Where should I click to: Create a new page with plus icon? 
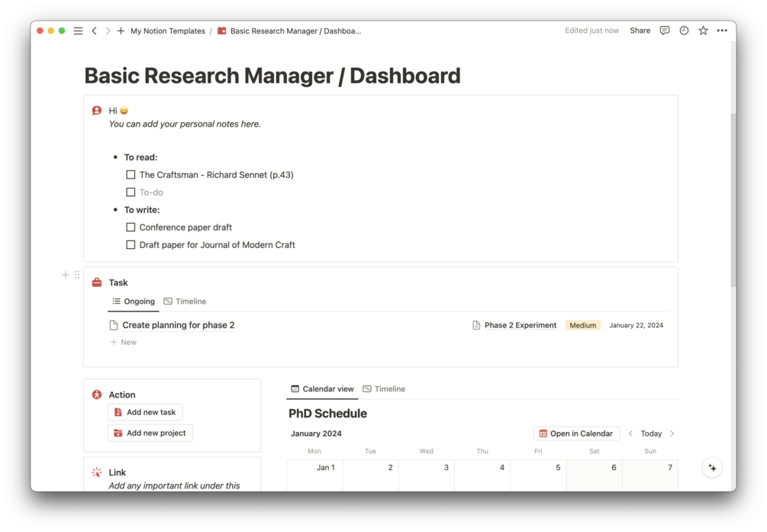pyautogui.click(x=121, y=31)
